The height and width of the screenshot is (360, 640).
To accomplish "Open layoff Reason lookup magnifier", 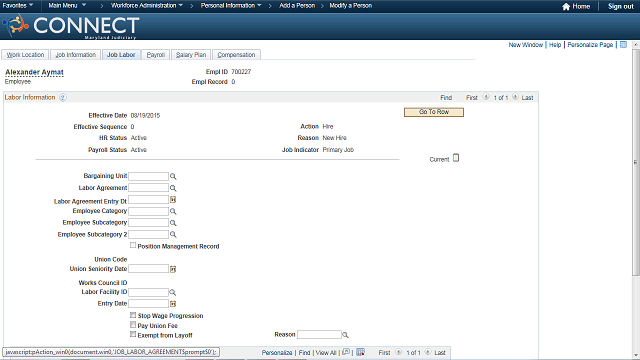I will pos(345,335).
